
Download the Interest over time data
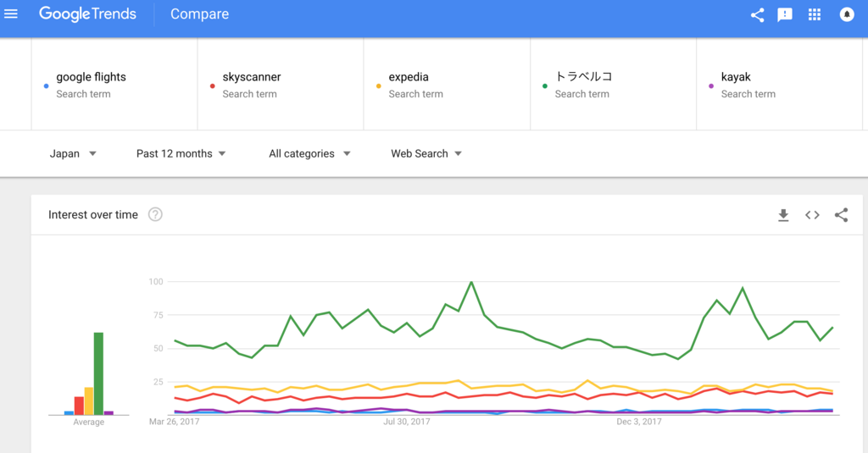(783, 215)
